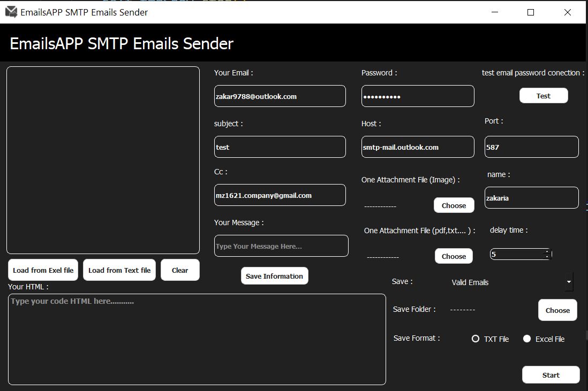The image size is (588, 391).
Task: Click the Load from Text file button
Action: [119, 270]
